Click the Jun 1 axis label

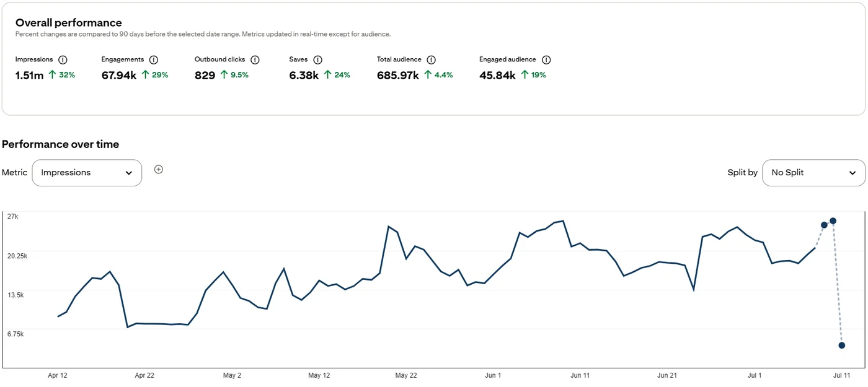494,375
